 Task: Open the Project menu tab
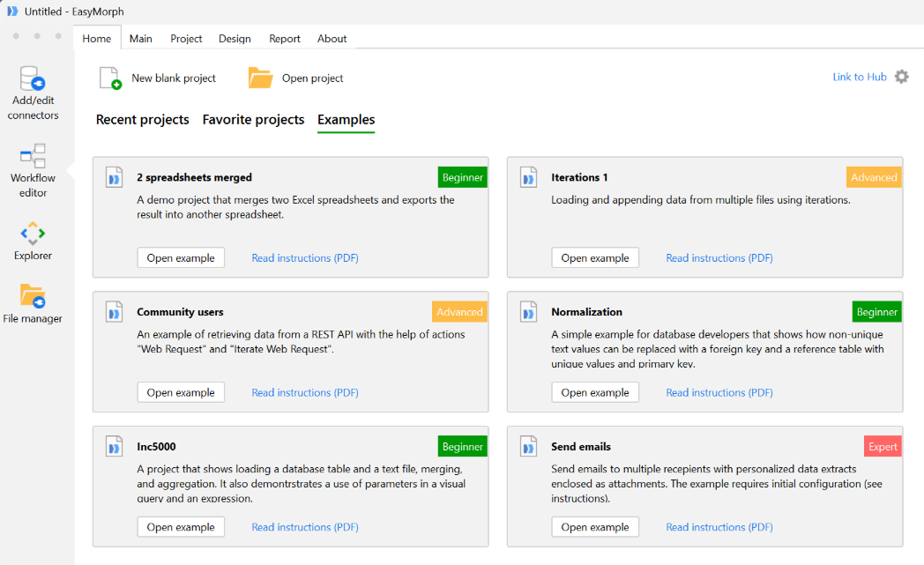[186, 38]
